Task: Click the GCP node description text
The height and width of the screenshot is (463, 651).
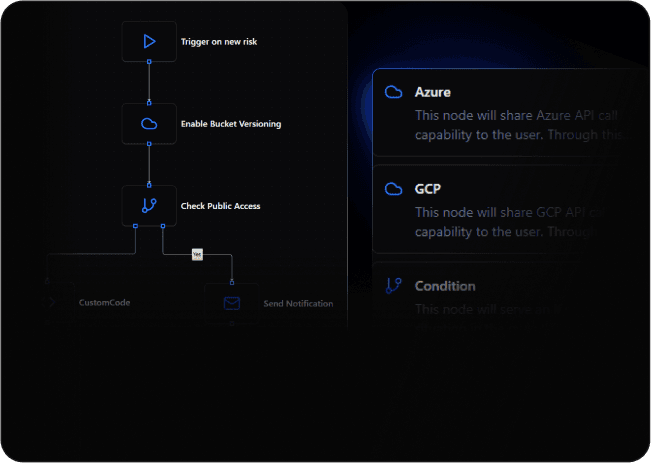Action: coord(511,222)
